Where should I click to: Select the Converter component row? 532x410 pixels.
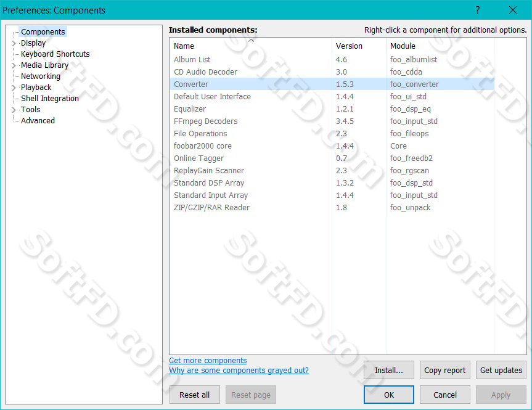pos(332,84)
